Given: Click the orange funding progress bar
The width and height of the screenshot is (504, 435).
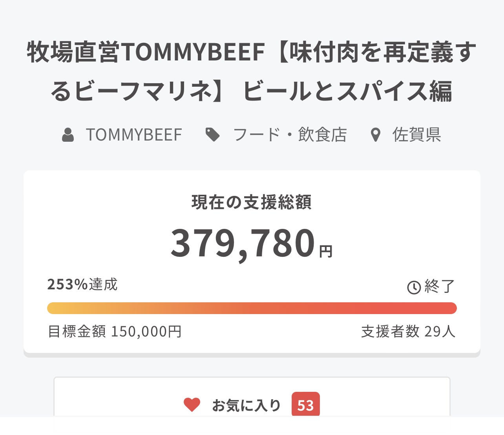Looking at the screenshot, I should tap(252, 308).
